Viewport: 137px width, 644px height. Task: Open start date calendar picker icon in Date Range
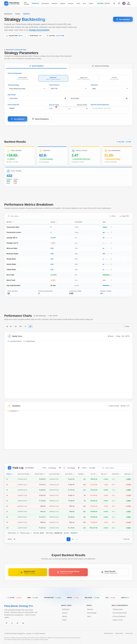click(x=65, y=98)
